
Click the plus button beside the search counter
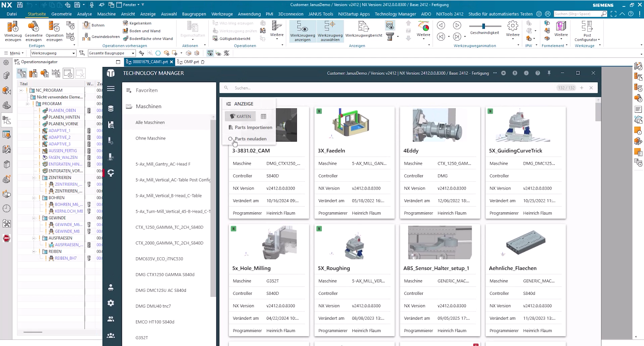[582, 88]
